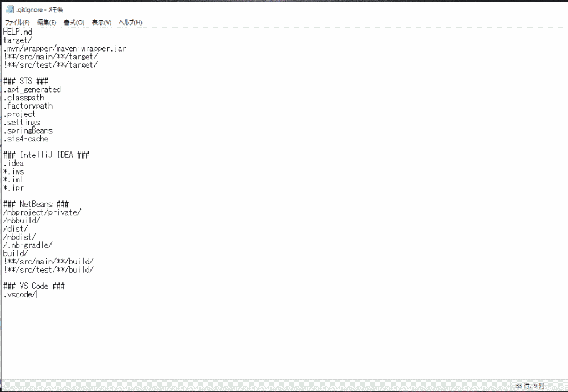This screenshot has height=392, width=568.
Task: Open the 書式(O) menu
Action: pos(74,22)
